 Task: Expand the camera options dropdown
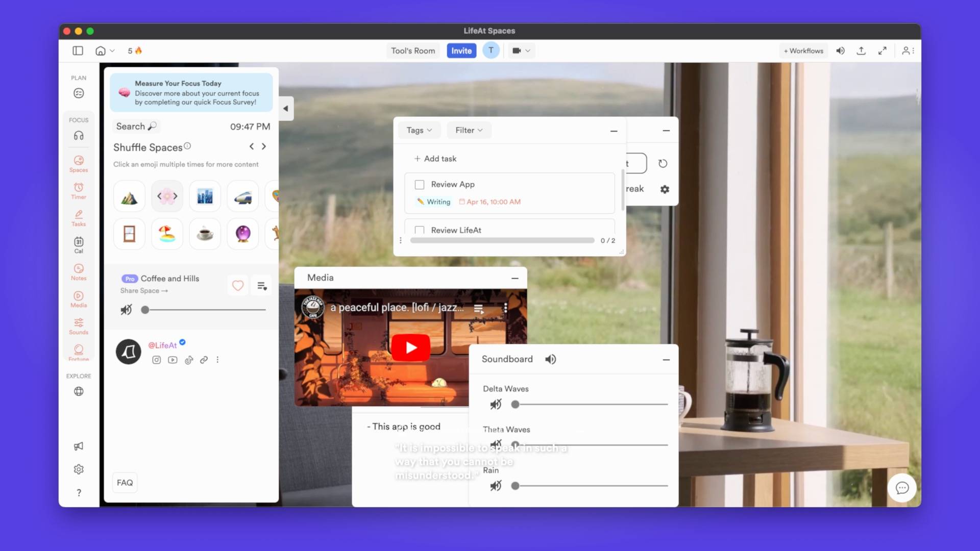tap(528, 51)
